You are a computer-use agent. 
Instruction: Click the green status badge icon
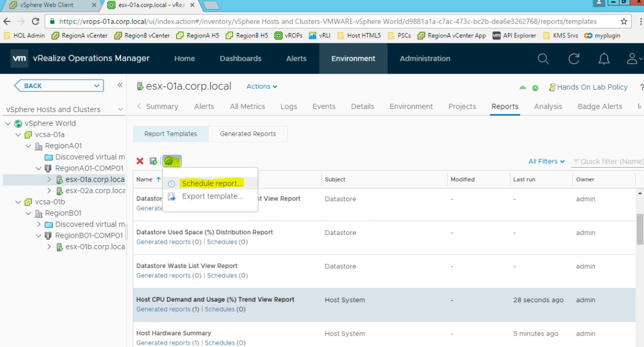535,88
